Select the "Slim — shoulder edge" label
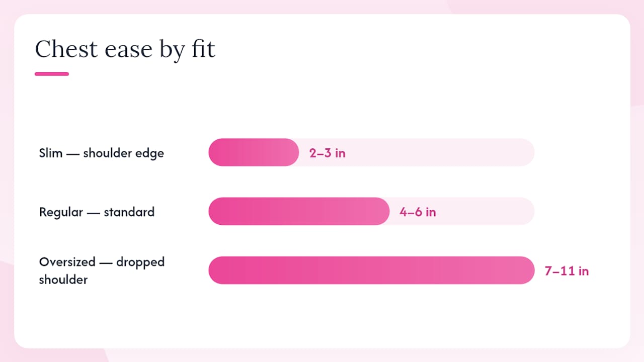The height and width of the screenshot is (362, 644). pos(102,153)
